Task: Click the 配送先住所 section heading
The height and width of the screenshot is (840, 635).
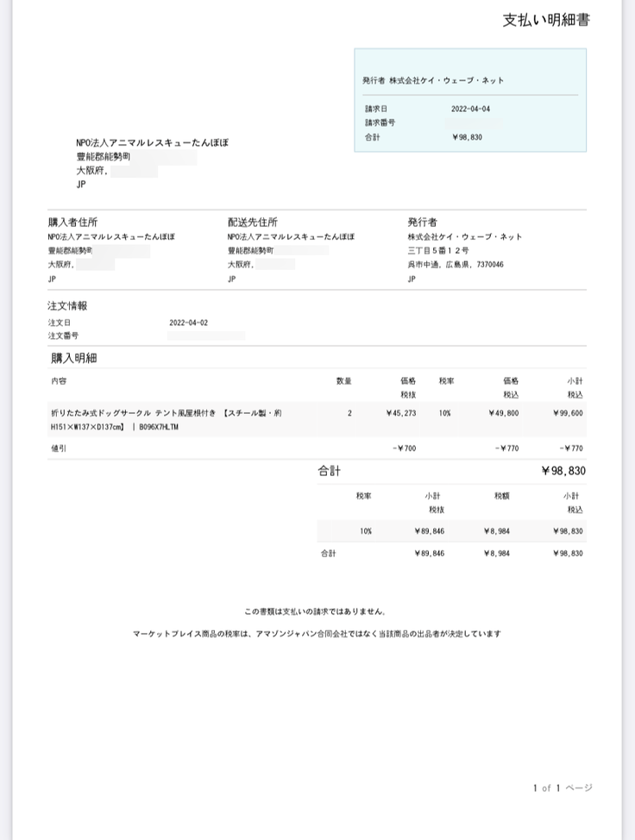Action: 252,223
